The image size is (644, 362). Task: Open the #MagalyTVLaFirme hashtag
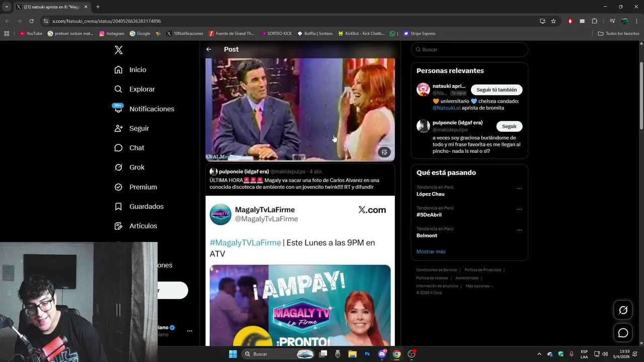click(x=245, y=242)
